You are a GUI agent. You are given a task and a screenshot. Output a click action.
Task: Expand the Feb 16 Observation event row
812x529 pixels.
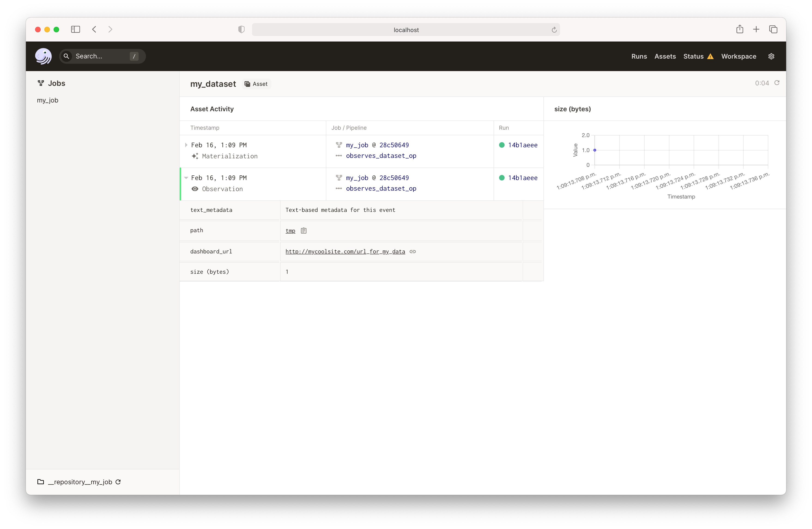coord(187,177)
